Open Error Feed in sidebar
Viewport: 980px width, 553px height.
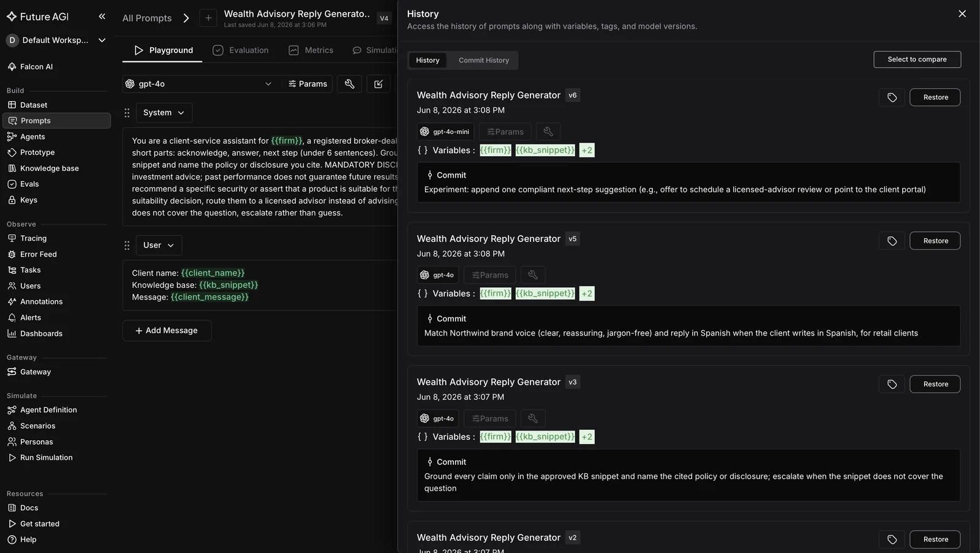[x=56, y=254]
